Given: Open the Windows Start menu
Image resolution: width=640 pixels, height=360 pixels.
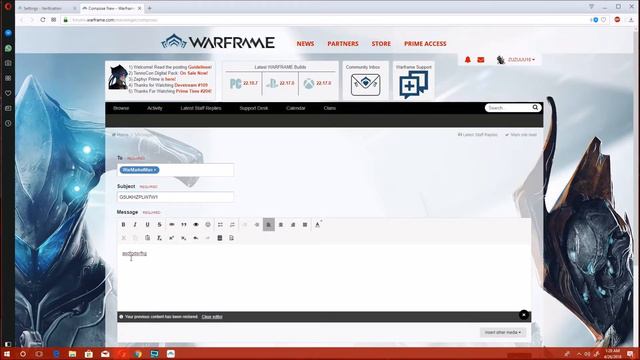Looking at the screenshot, I should tap(7, 354).
